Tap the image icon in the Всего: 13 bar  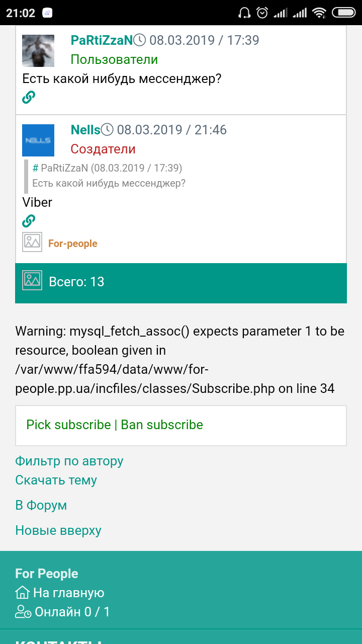tap(32, 280)
